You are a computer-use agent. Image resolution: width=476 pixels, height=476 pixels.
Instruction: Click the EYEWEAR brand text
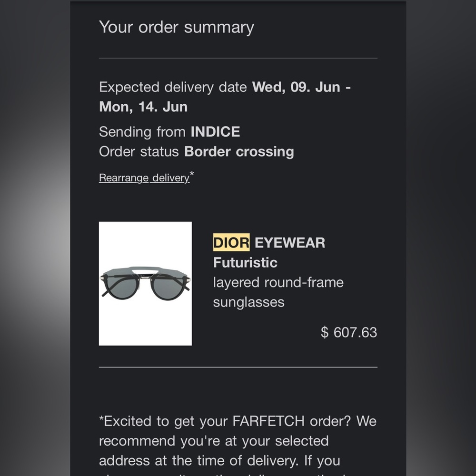click(289, 243)
